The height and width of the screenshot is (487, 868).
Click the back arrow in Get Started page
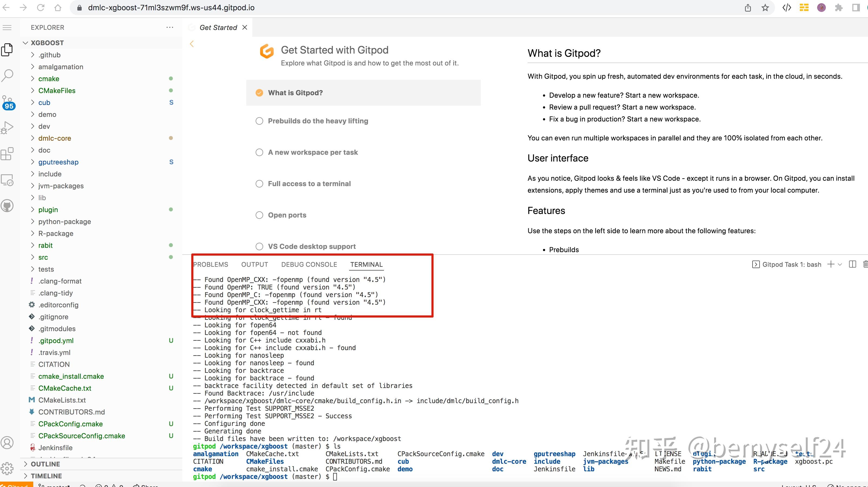(x=192, y=44)
